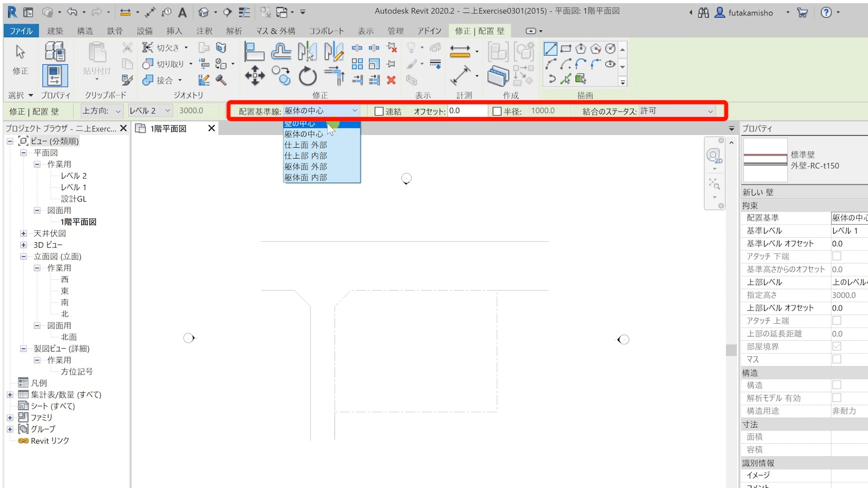Select the Move tool icon
This screenshot has width=868, height=488.
pyautogui.click(x=255, y=75)
